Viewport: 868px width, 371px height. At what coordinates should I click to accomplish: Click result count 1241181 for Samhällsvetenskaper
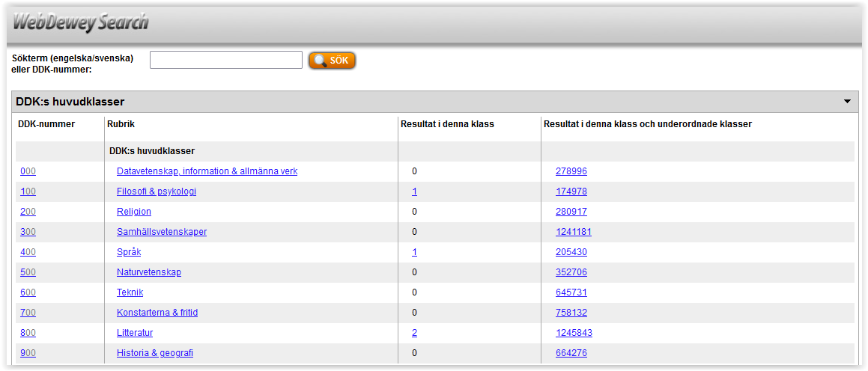coord(574,232)
